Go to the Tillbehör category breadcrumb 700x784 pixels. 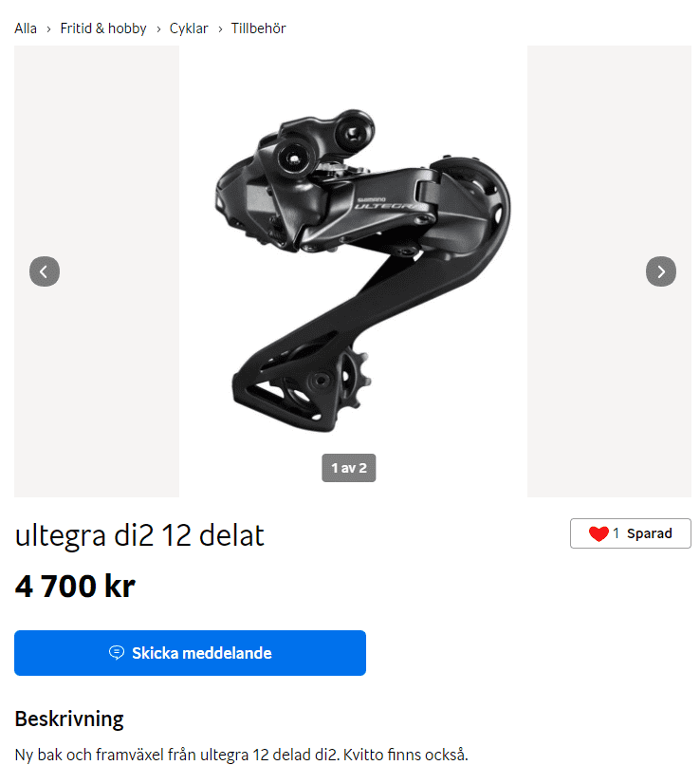pos(258,28)
